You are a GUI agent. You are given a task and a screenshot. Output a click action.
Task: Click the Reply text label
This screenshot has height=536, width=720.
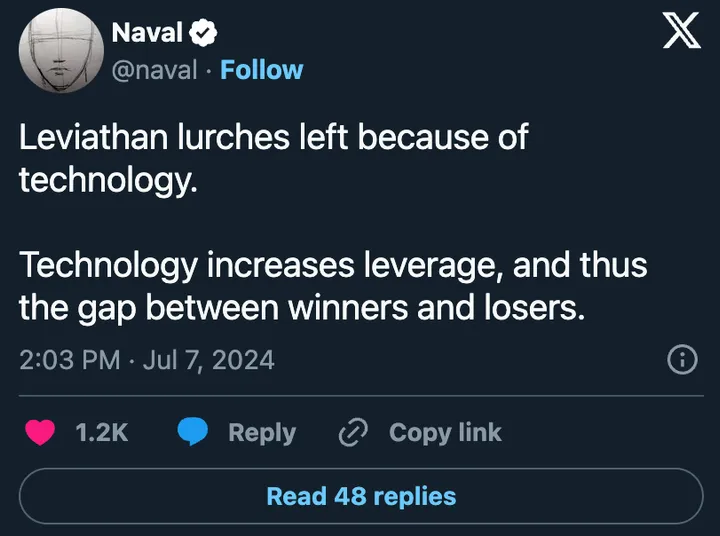(x=262, y=432)
